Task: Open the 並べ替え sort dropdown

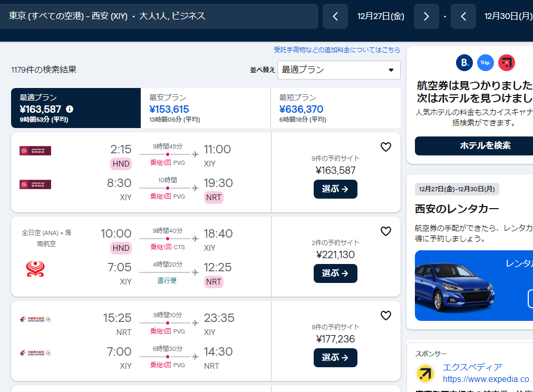Action: pos(338,70)
